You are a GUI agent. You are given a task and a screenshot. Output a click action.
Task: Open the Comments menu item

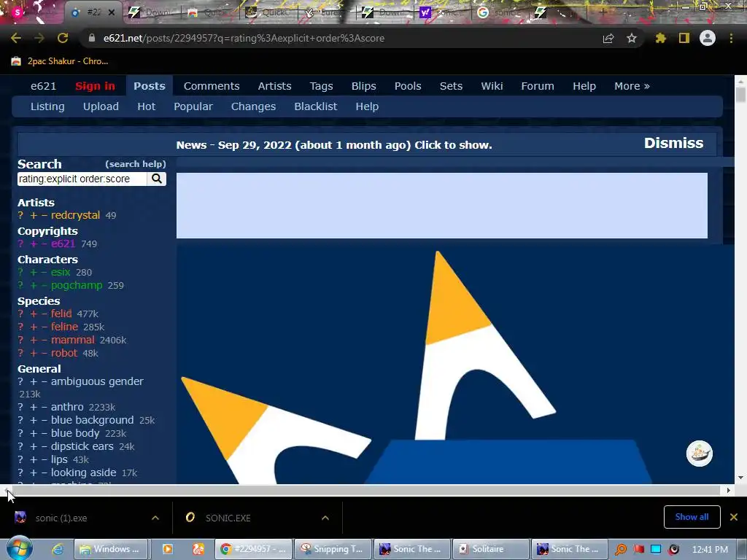coord(212,86)
